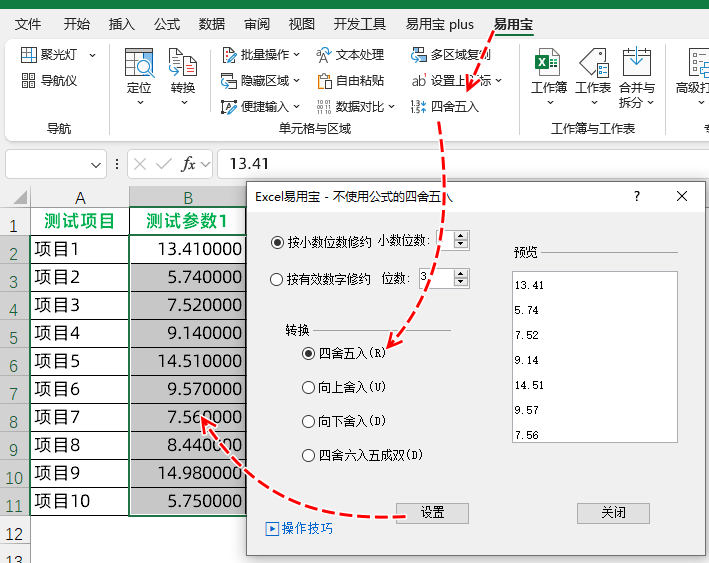
Task: Click the 关闭 close button
Action: (x=613, y=513)
